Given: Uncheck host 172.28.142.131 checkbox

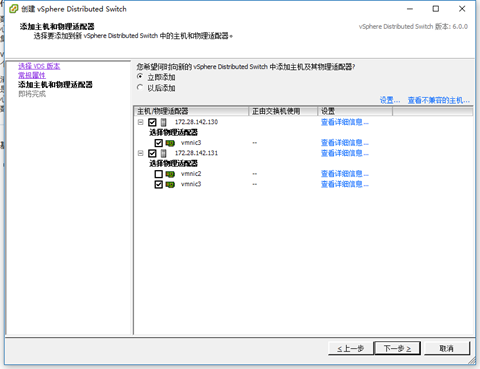Looking at the screenshot, I should [x=152, y=153].
